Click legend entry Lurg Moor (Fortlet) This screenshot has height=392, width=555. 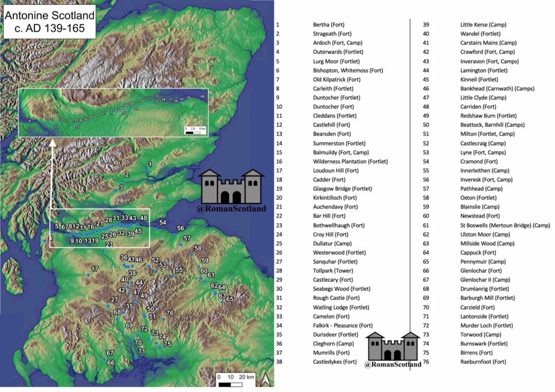(336, 61)
